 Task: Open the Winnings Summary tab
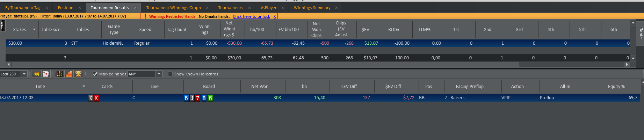click(x=312, y=8)
